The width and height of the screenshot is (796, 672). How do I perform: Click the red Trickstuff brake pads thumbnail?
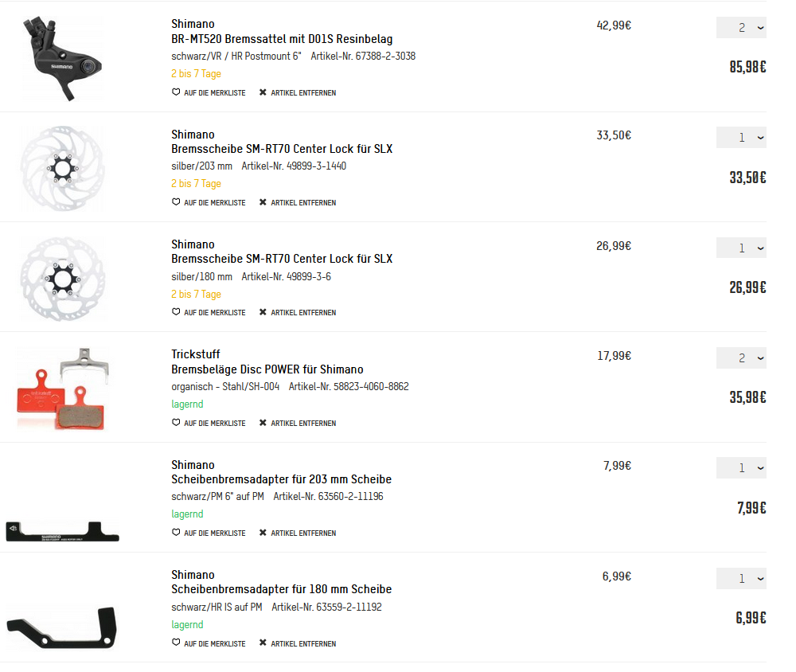click(x=62, y=390)
